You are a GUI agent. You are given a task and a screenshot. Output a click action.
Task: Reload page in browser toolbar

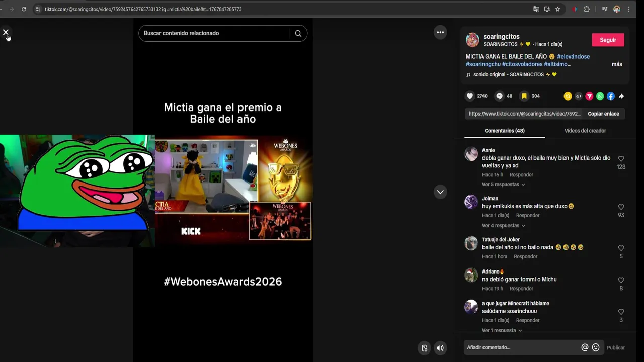pyautogui.click(x=24, y=9)
